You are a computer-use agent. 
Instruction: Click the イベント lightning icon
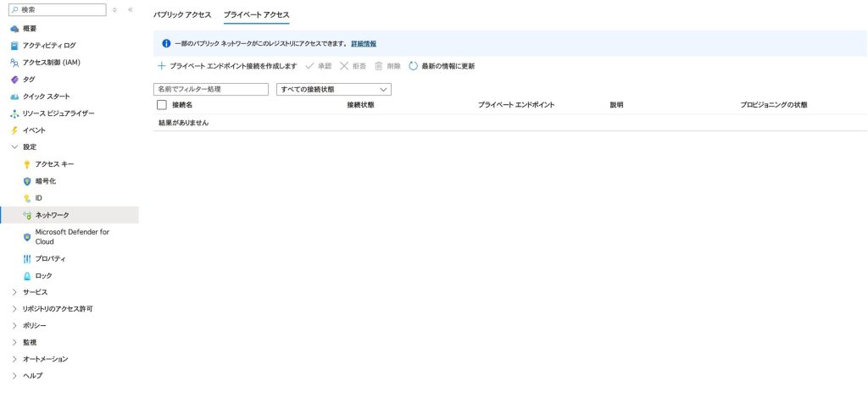pos(14,130)
